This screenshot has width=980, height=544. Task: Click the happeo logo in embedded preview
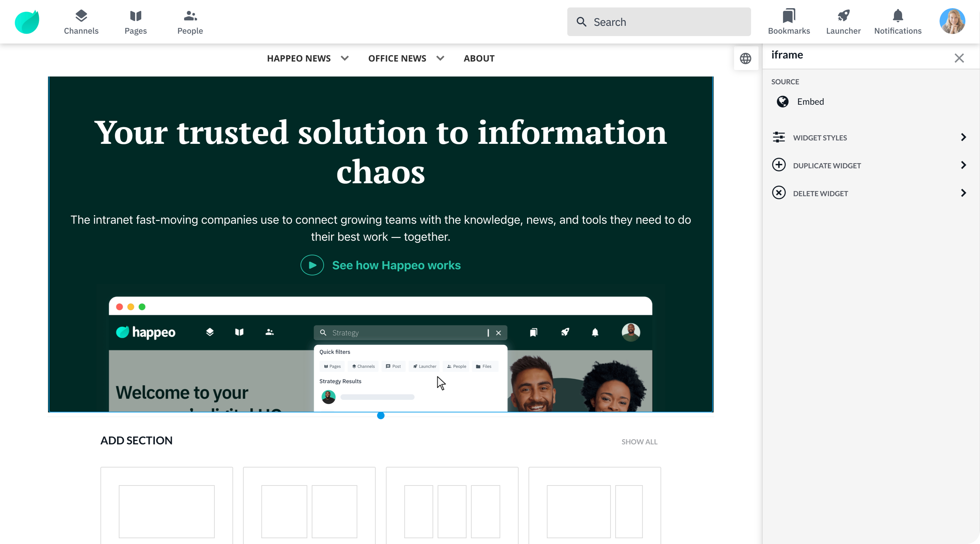coord(146,332)
